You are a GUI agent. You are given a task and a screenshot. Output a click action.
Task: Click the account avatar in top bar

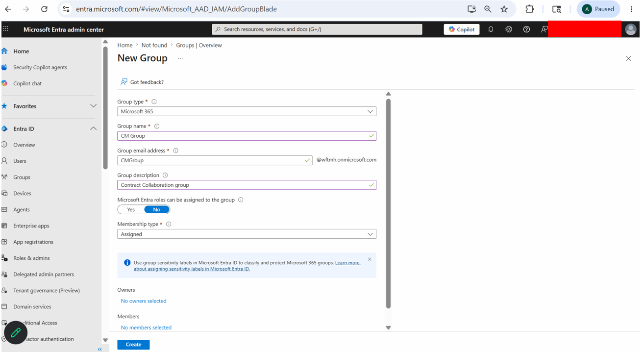pos(631,29)
